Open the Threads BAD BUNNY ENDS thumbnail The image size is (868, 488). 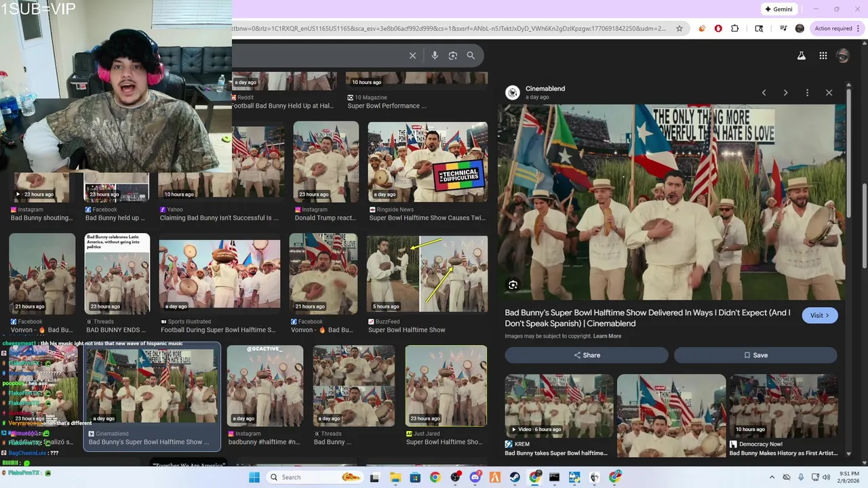[117, 274]
